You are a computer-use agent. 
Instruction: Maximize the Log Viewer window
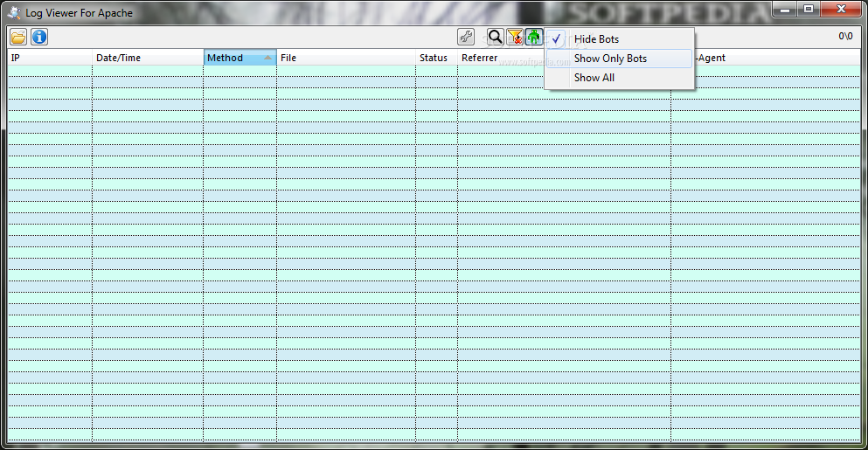point(809,10)
